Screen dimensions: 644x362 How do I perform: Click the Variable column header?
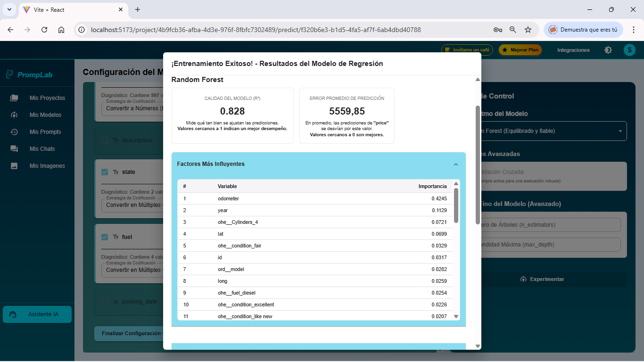pos(227,187)
